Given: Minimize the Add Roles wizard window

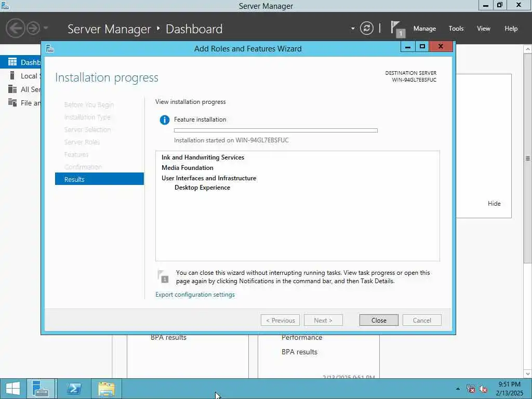Looking at the screenshot, I should coord(408,47).
